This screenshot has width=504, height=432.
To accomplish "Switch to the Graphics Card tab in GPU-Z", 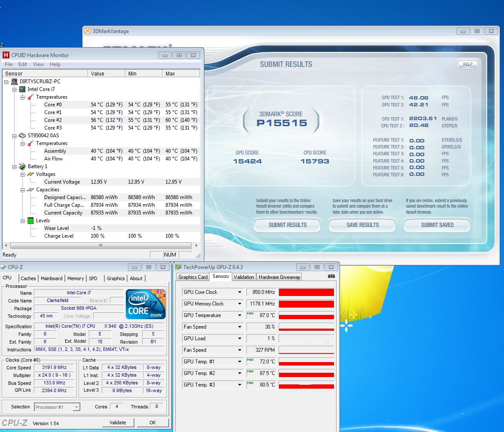I will click(x=193, y=277).
